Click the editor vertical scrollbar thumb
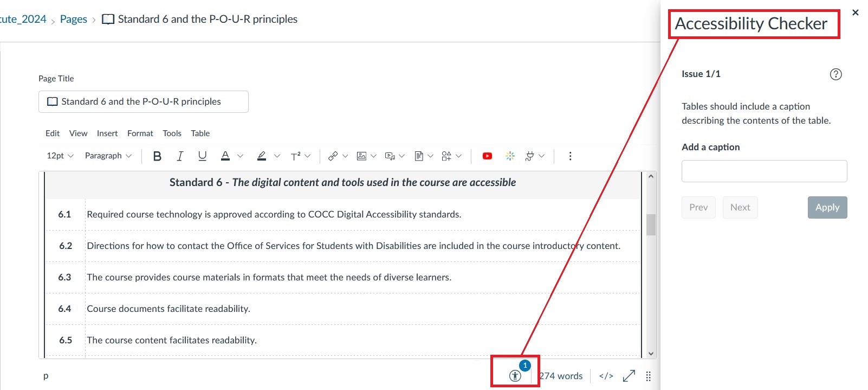 [651, 225]
